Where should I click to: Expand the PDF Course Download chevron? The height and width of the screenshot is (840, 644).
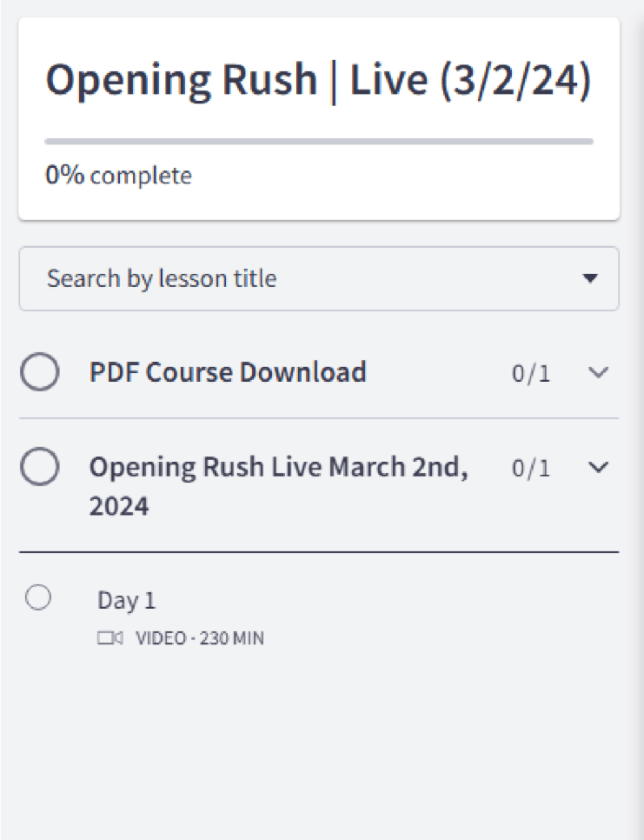click(598, 373)
